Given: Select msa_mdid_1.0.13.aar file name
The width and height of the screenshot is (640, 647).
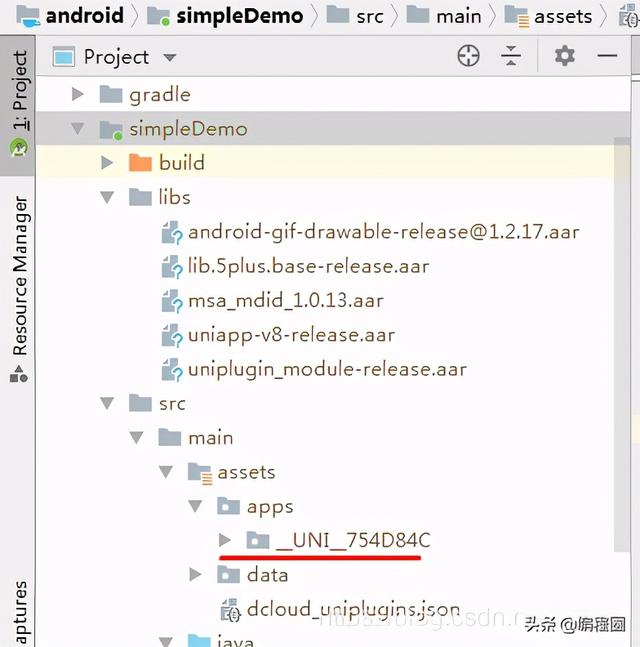Looking at the screenshot, I should click(x=286, y=301).
